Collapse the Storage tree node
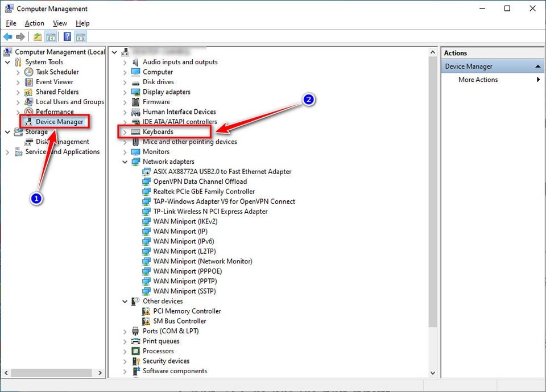This screenshot has width=546, height=392. pos(7,133)
